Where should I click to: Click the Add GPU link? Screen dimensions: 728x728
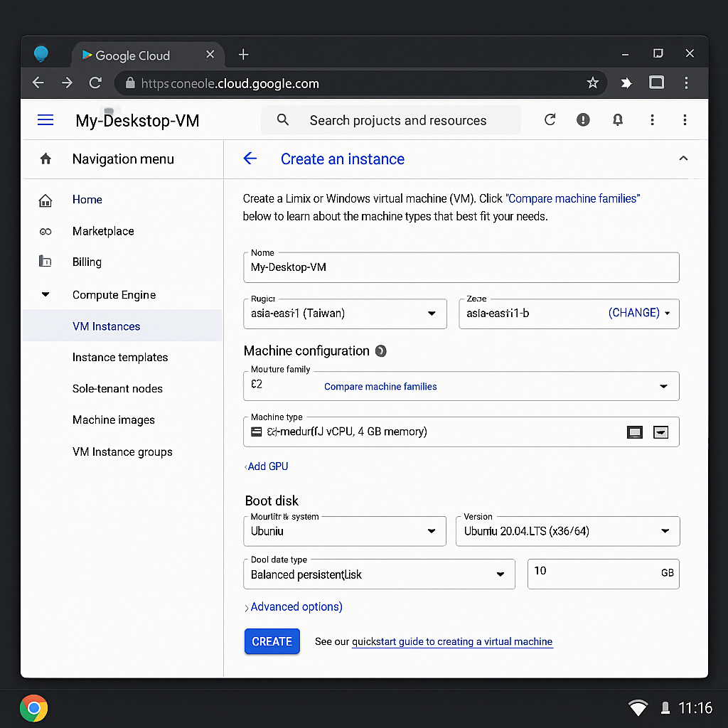pos(267,466)
